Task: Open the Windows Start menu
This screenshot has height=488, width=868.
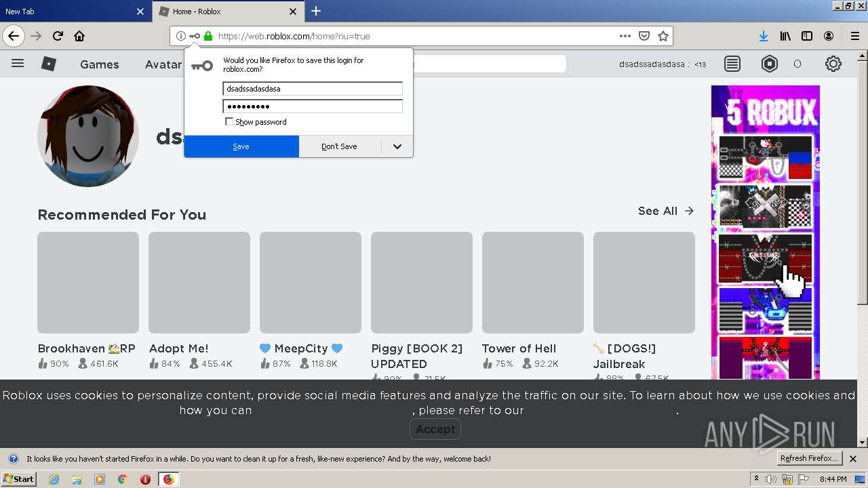Action: (18, 479)
